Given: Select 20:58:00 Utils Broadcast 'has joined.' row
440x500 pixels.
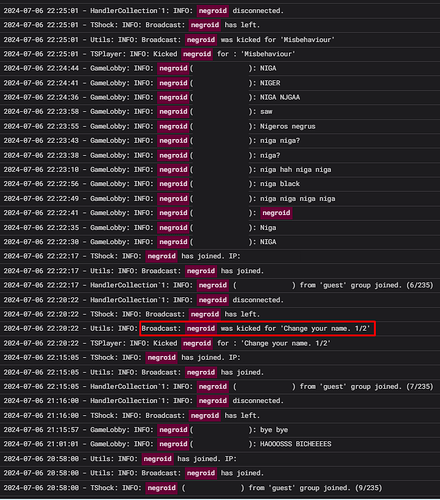Looking at the screenshot, I should coord(220,473).
